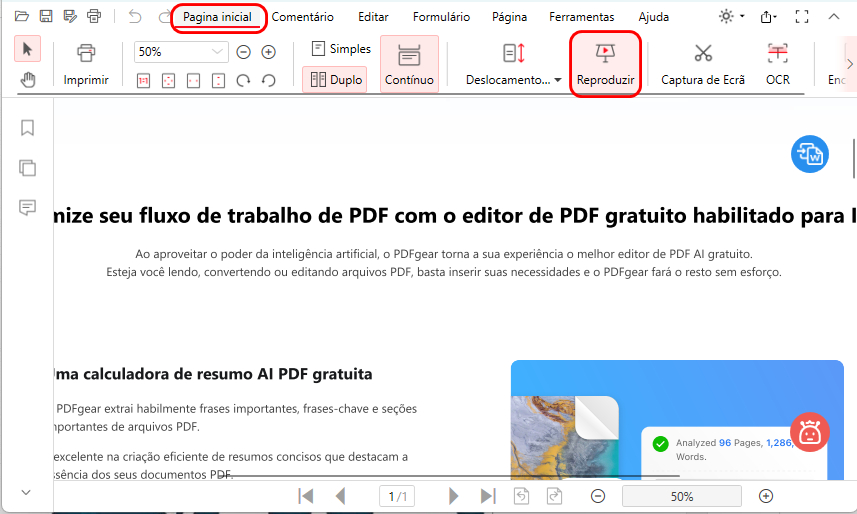Click the horizontal scrollbar above the page bar

point(448,476)
